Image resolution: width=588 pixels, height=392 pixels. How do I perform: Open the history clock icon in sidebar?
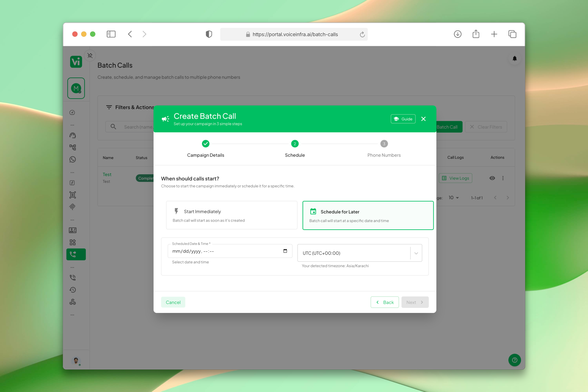pos(72,290)
